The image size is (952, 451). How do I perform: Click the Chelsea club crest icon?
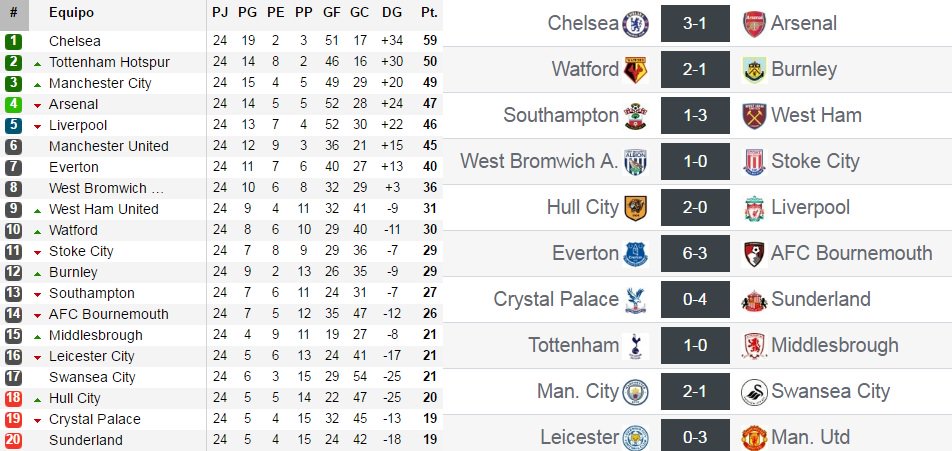click(x=636, y=24)
